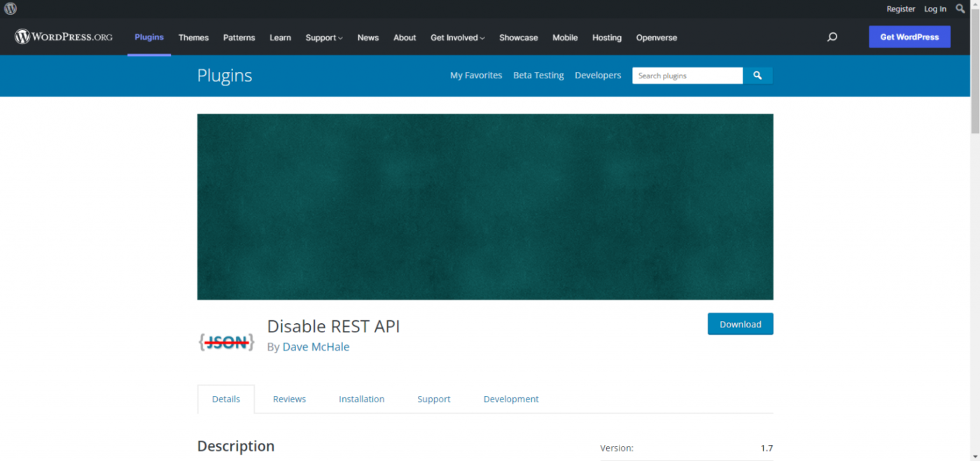Download the Disable REST API plugin
The image size is (980, 461).
coord(740,324)
